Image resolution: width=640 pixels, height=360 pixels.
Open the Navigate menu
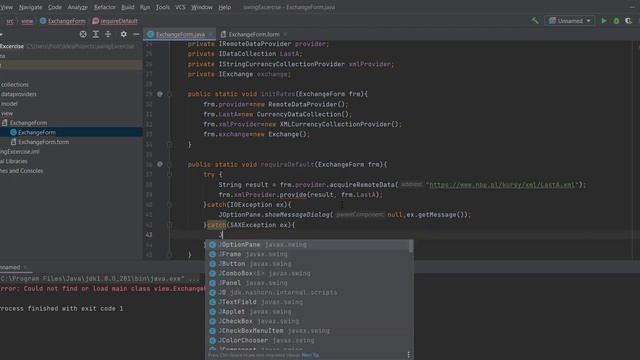point(30,7)
